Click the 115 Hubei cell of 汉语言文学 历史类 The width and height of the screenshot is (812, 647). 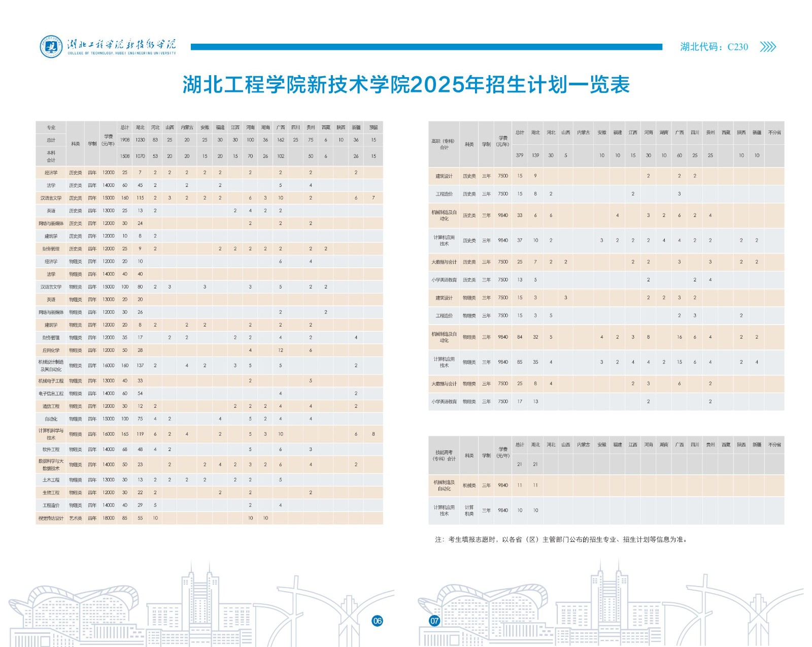(141, 198)
